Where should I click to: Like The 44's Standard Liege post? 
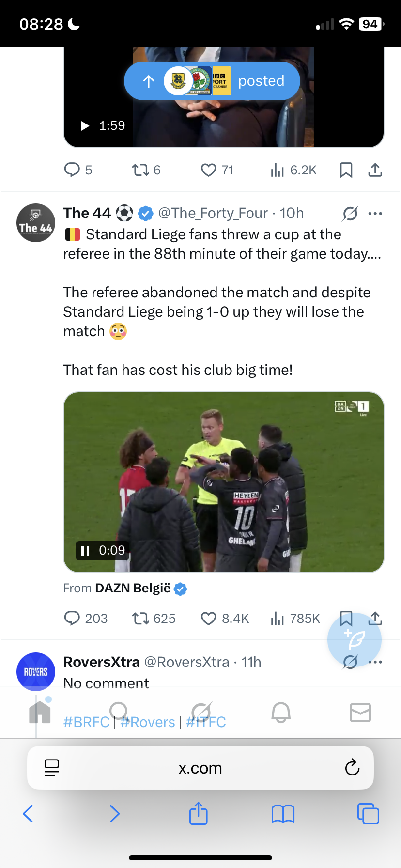click(x=209, y=619)
